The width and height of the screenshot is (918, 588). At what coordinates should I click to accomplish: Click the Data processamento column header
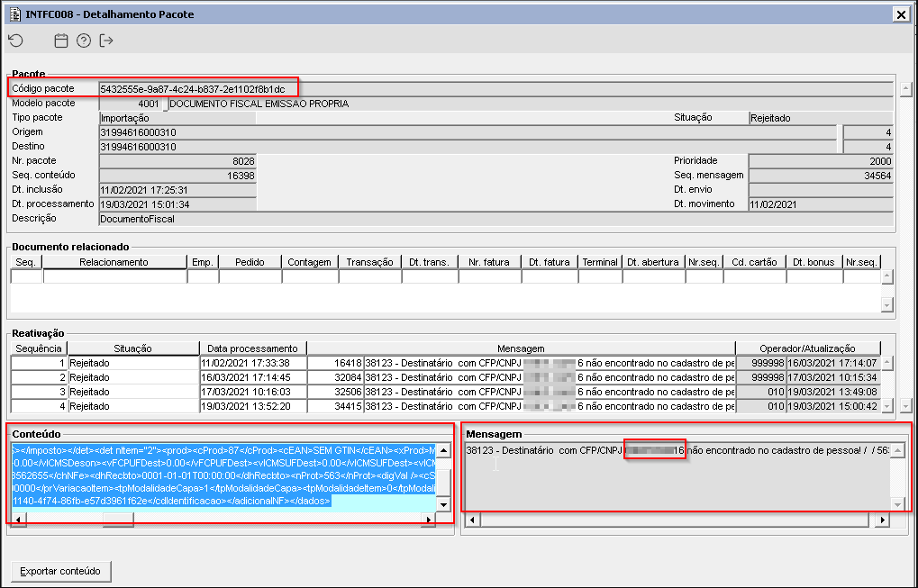(x=252, y=348)
